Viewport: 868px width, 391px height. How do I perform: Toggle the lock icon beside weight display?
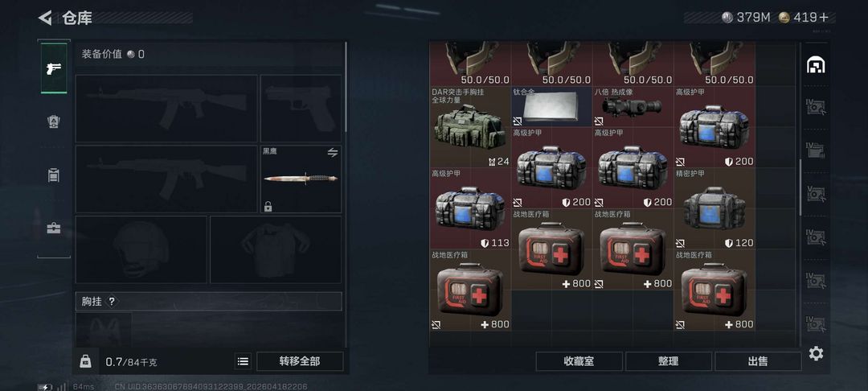[86, 361]
